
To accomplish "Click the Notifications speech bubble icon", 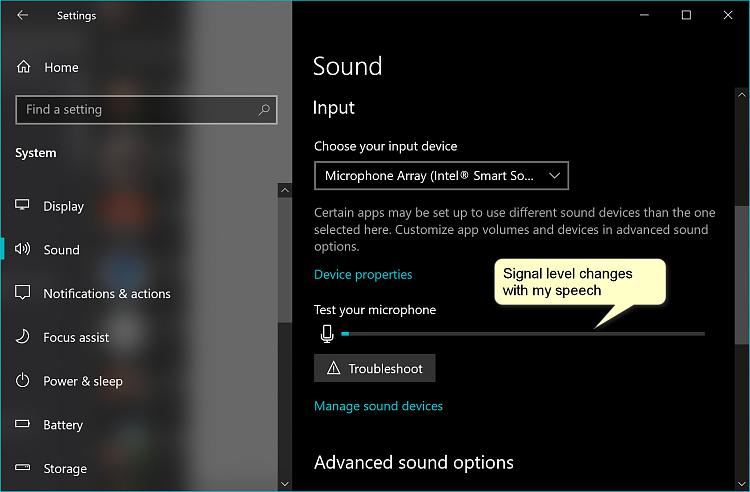I will click(22, 292).
